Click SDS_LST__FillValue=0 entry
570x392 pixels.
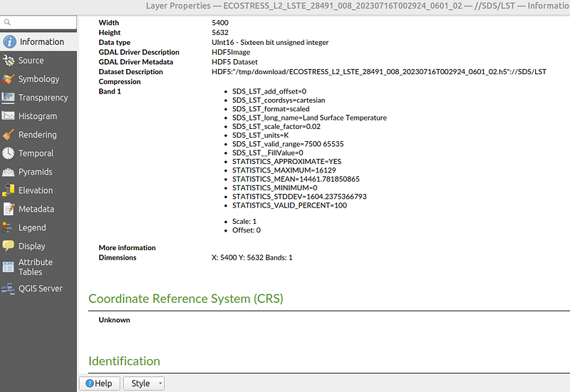[x=268, y=153]
